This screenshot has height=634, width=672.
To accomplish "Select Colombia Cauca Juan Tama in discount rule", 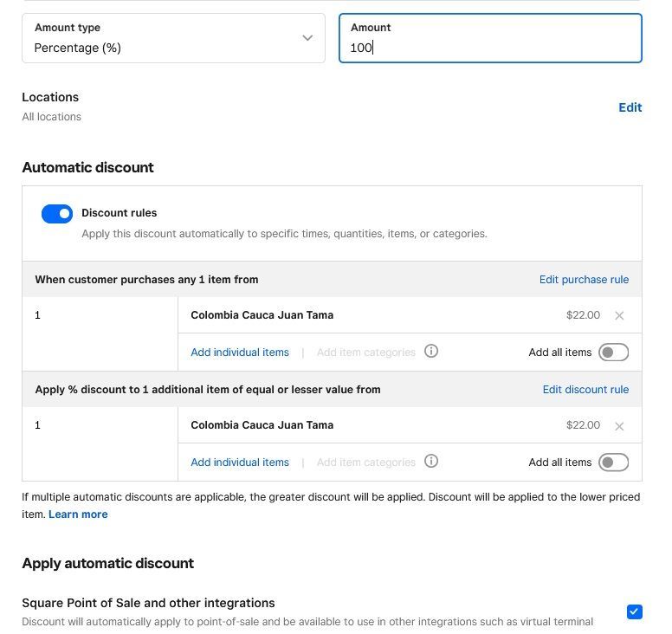I will click(262, 425).
